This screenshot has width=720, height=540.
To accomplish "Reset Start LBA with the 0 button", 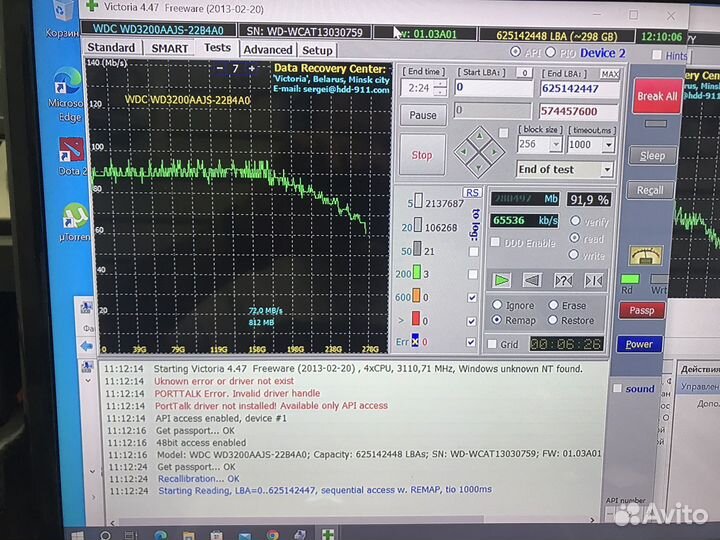I will tap(524, 73).
